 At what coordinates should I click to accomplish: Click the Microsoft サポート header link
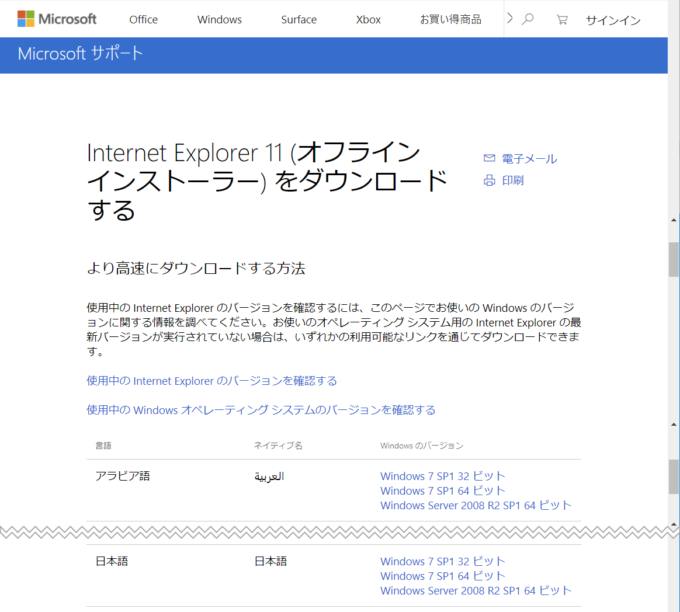coord(80,53)
